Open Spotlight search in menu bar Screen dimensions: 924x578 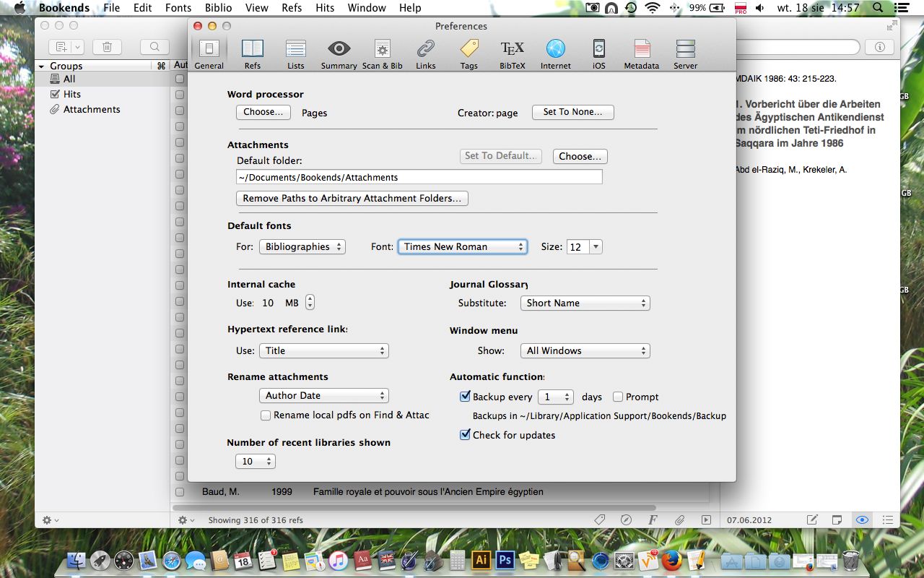point(878,8)
